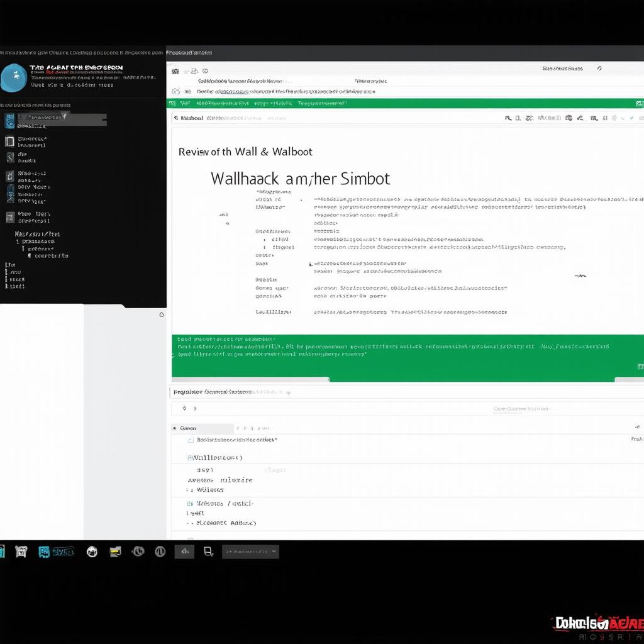
Task: Expand the chevron at right of lower panel header
Action: [635, 428]
